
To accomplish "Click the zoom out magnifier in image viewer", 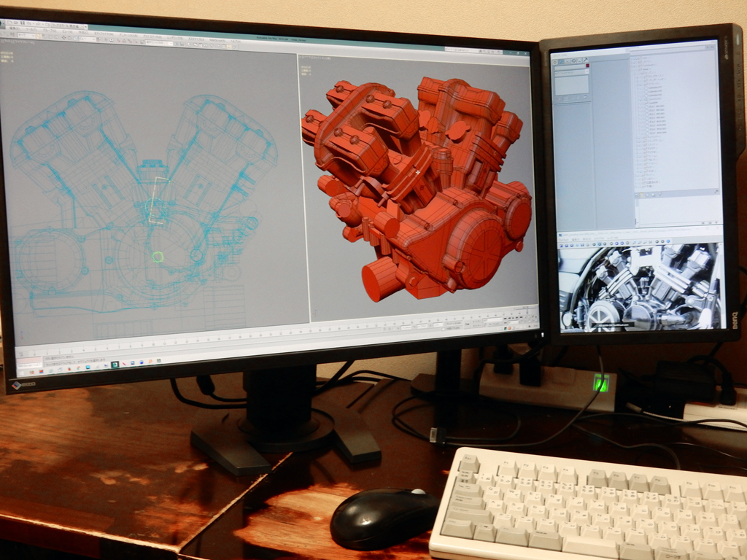I will click(x=640, y=243).
